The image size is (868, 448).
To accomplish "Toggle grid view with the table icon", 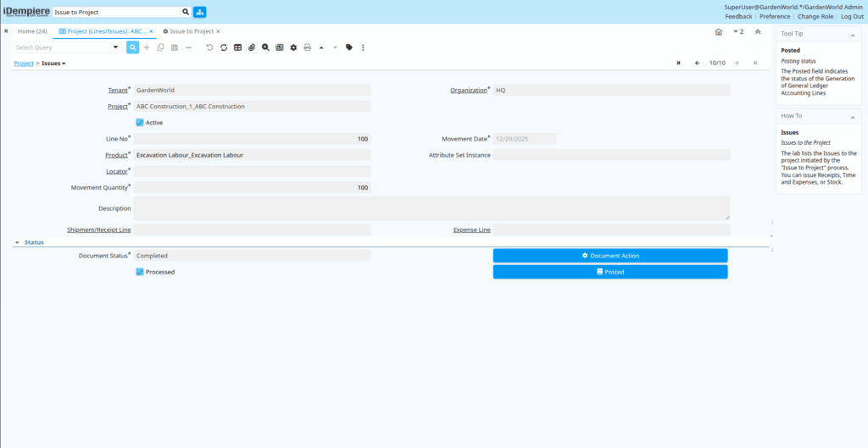I will (237, 47).
